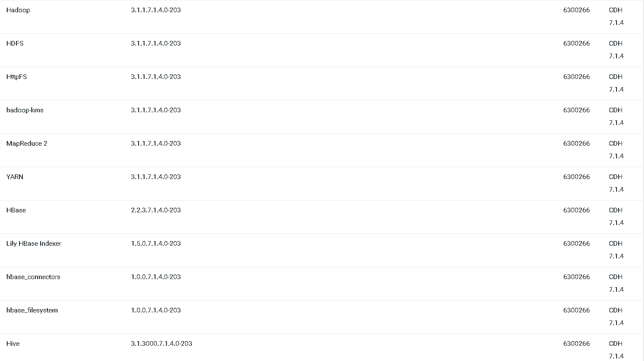Click Lily HBase Indexer version 1.5.0.7.1.4.0-203
This screenshot has width=644, height=361.
pos(156,244)
